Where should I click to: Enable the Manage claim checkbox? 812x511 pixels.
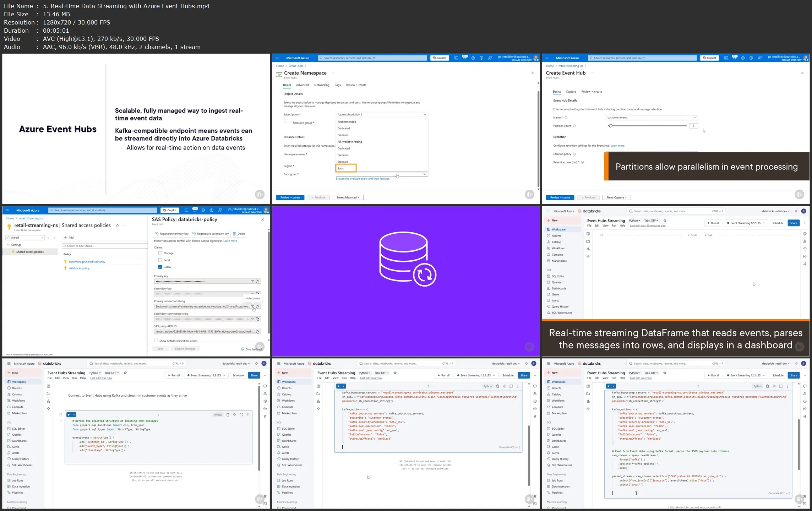pyautogui.click(x=160, y=253)
